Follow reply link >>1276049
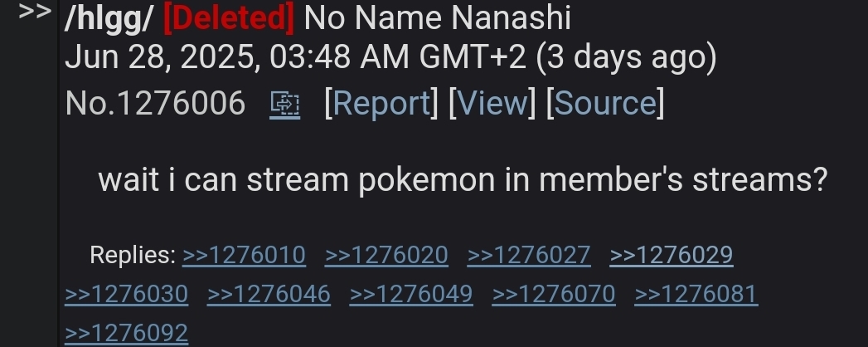This screenshot has height=347, width=868. coord(411,295)
